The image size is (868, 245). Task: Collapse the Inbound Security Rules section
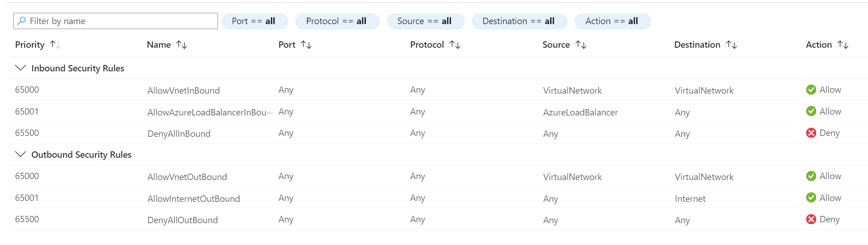tap(20, 68)
